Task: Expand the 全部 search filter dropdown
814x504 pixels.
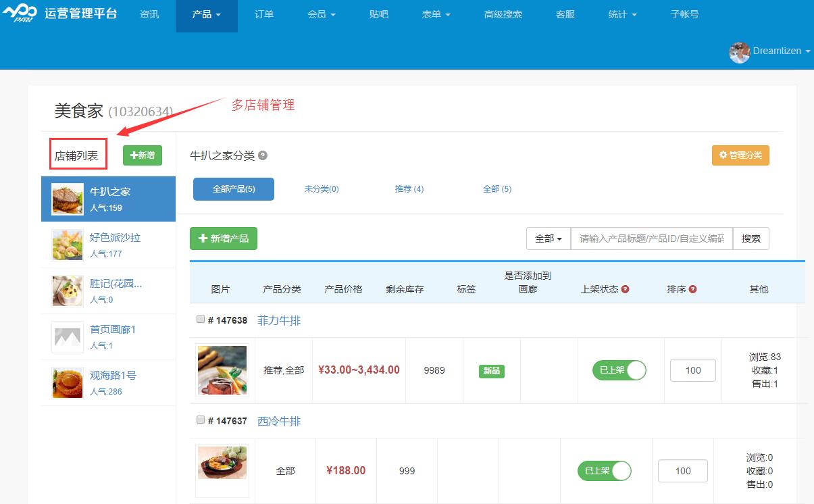Action: click(548, 238)
